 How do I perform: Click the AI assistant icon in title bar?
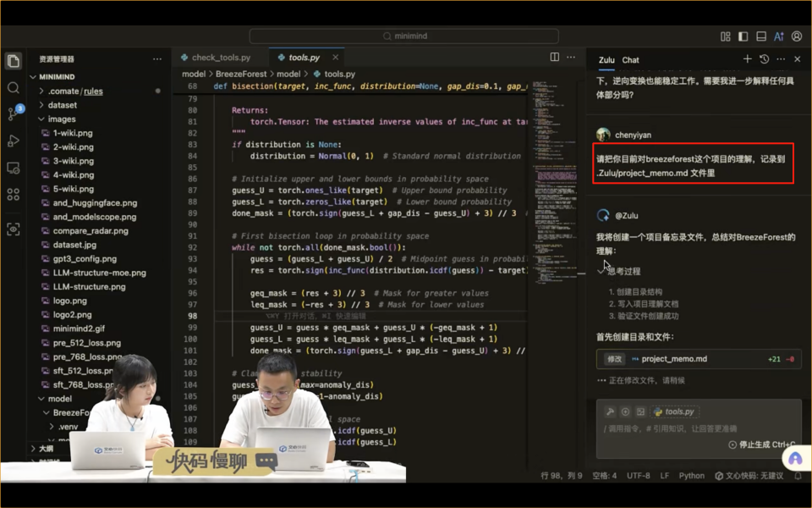[779, 36]
